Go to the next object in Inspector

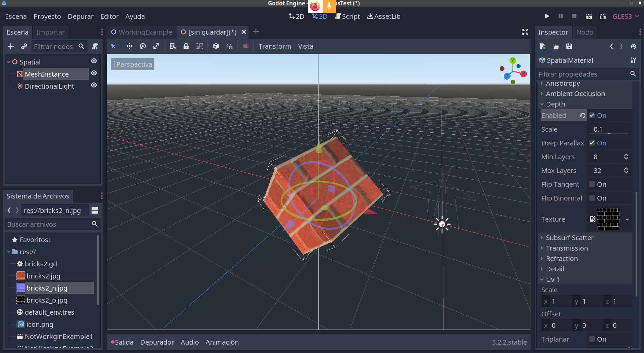pos(622,46)
